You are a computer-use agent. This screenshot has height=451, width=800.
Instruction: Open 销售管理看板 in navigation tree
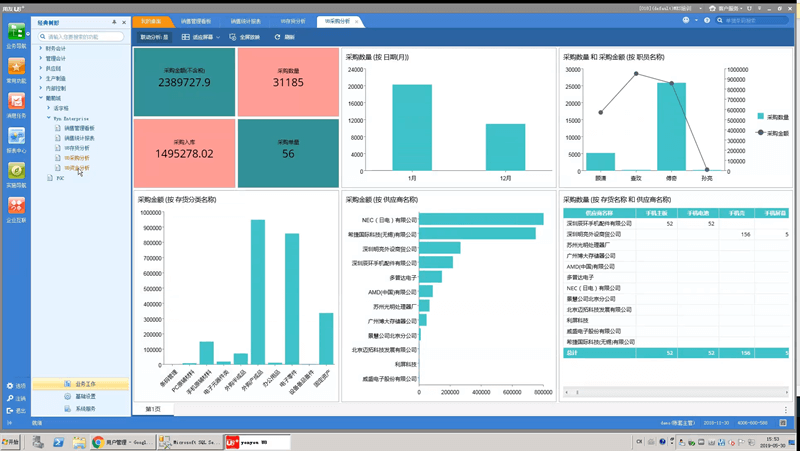click(x=79, y=128)
